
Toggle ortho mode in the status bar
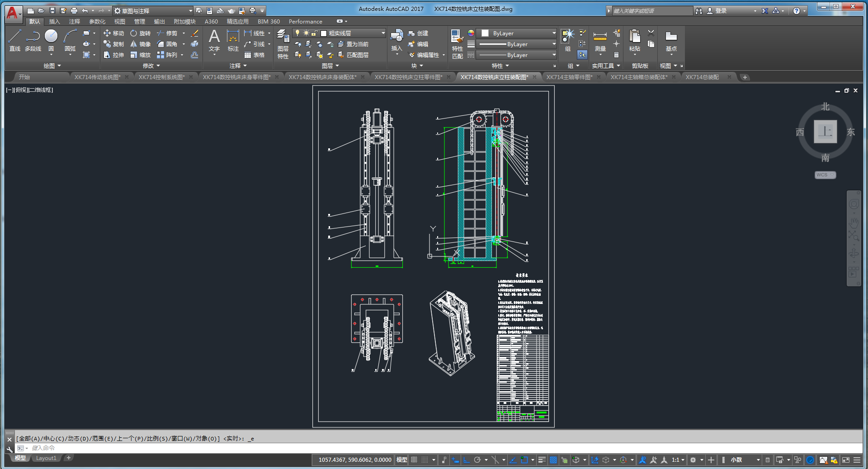pos(466,460)
